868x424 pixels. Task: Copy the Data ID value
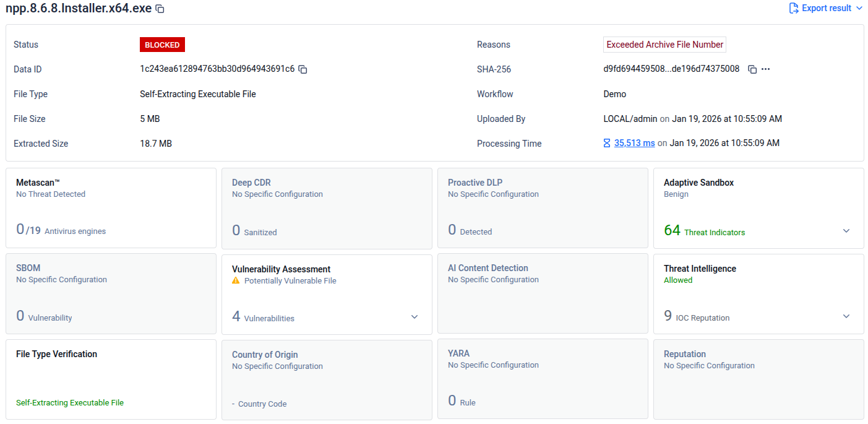(303, 69)
